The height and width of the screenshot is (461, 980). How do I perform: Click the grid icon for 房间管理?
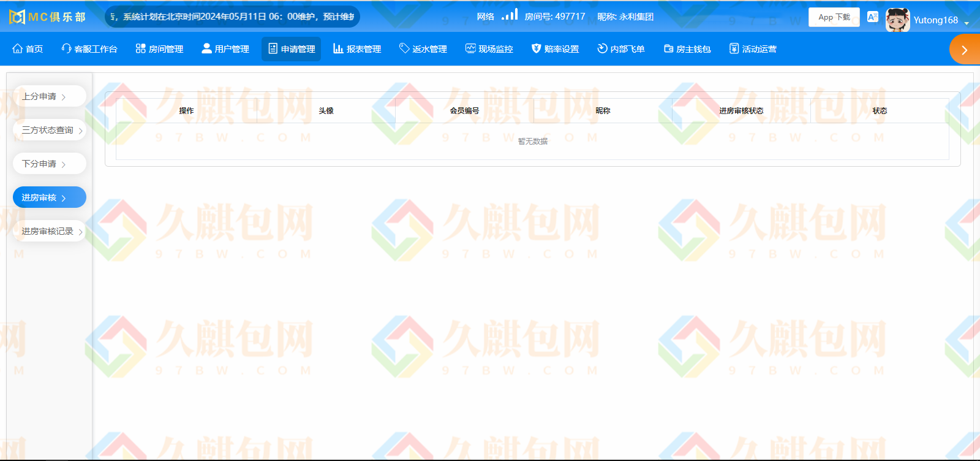[x=140, y=48]
